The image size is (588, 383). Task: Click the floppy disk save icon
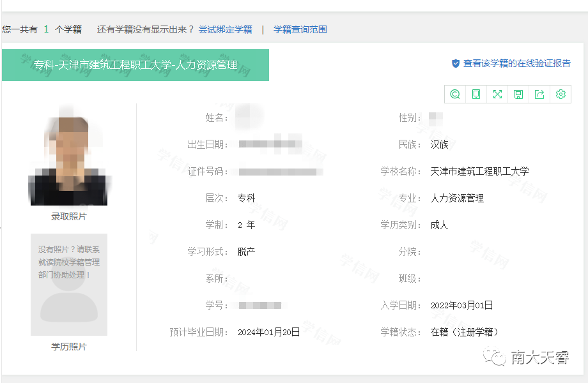[518, 94]
